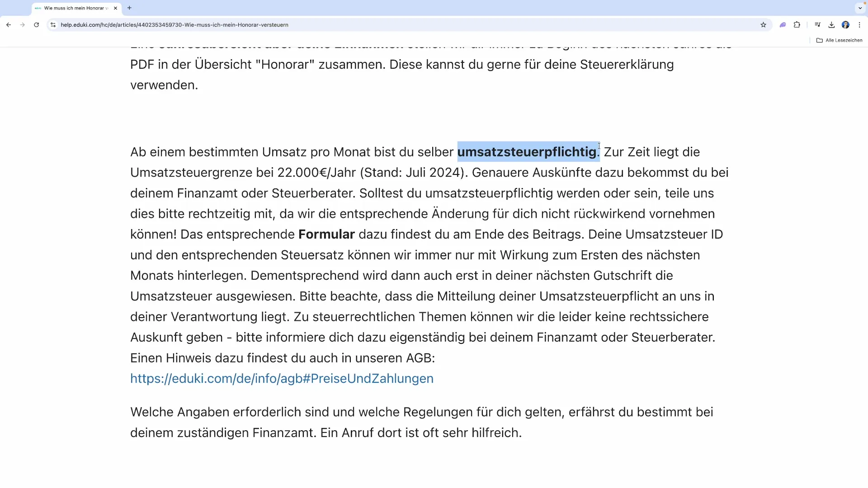Reload the current page
The image size is (868, 488).
(37, 25)
